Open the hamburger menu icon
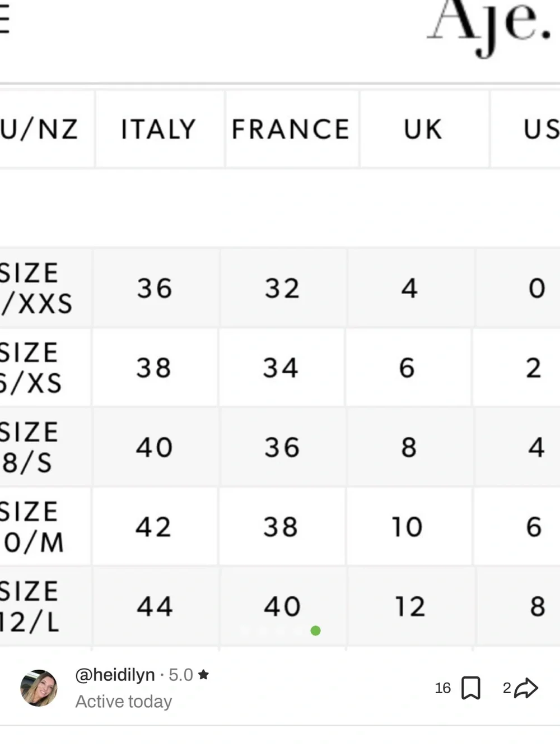Viewport: 560px width, 747px height. click(x=4, y=21)
